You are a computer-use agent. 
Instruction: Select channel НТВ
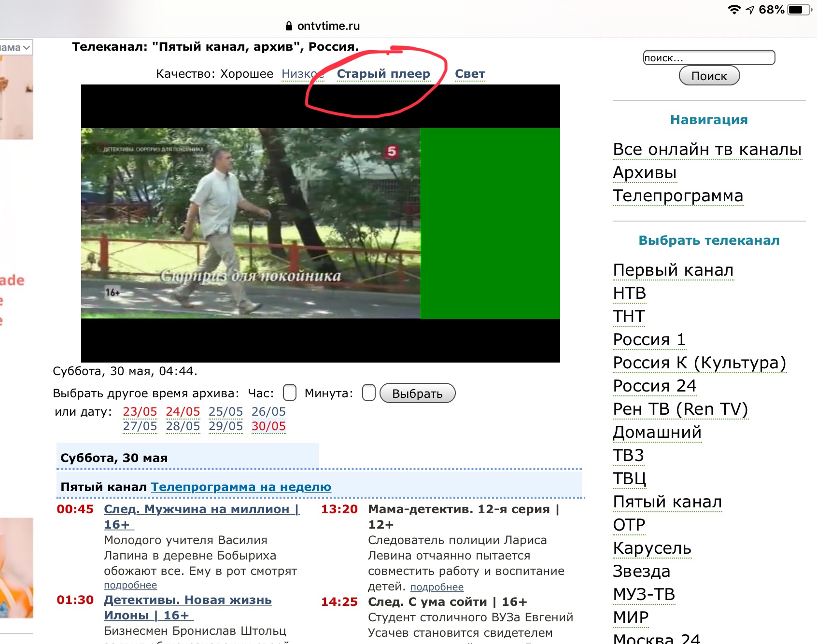pyautogui.click(x=630, y=294)
